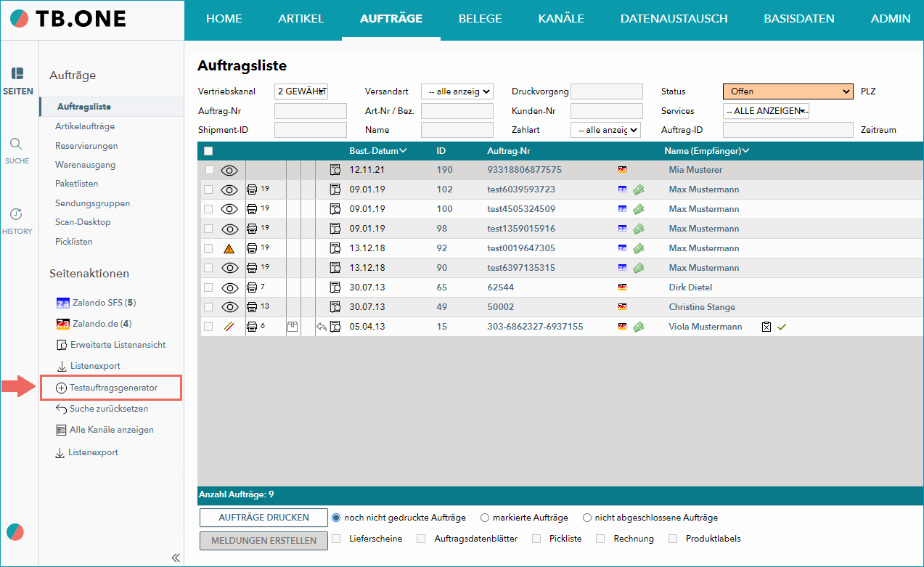Collapse the sidebar with the double chevron
Viewport: 924px width, 567px height.
(175, 558)
